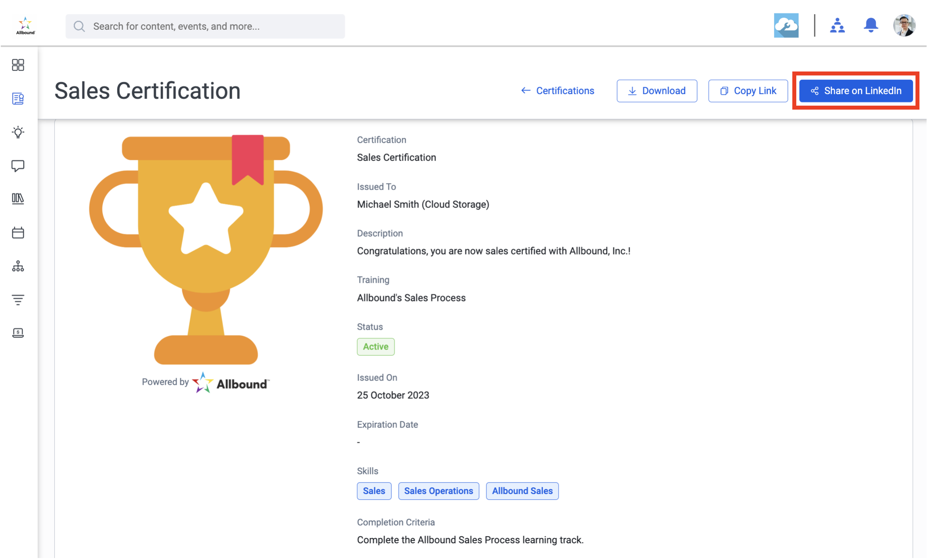Select the certifications icon in sidebar
The image size is (929, 560).
click(18, 98)
